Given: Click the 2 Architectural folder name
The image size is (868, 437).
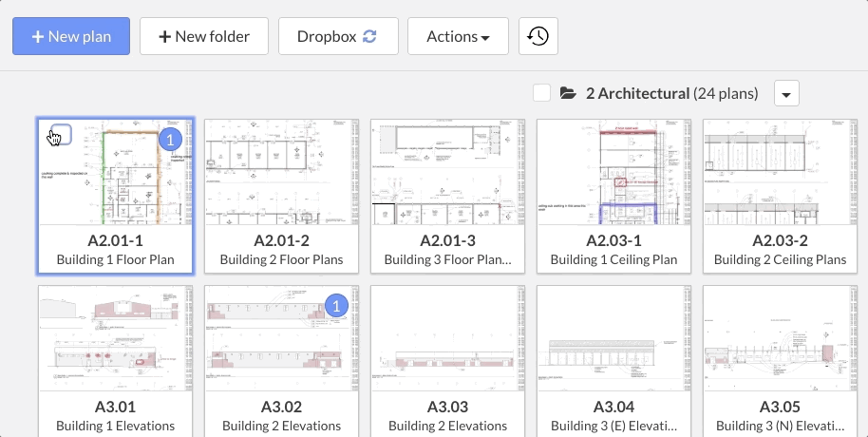Looking at the screenshot, I should click(x=637, y=93).
